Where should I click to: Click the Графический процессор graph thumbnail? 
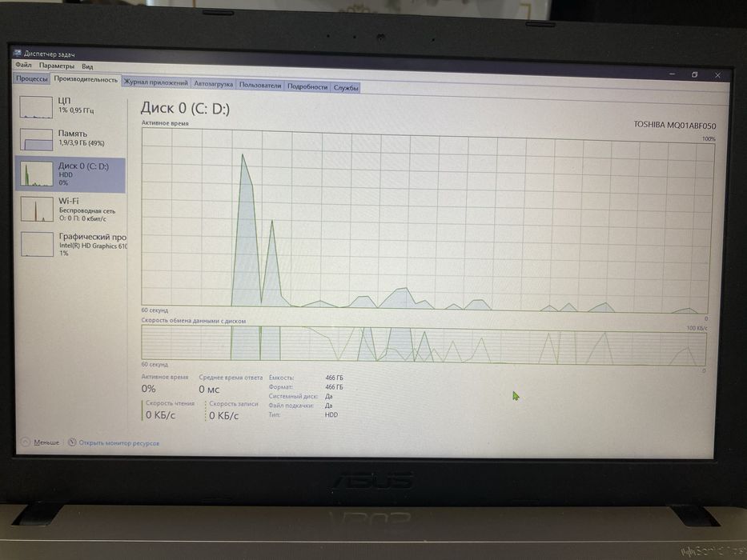(x=37, y=244)
